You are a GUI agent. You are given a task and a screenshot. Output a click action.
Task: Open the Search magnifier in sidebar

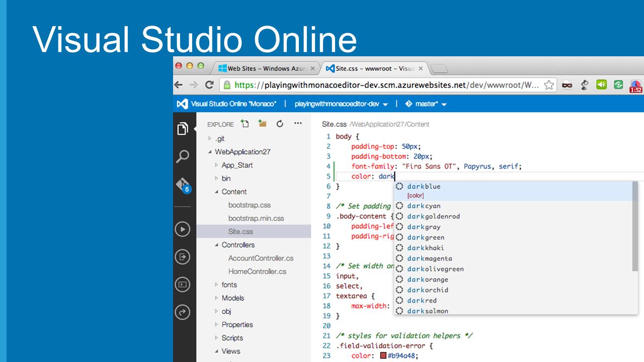tap(183, 156)
